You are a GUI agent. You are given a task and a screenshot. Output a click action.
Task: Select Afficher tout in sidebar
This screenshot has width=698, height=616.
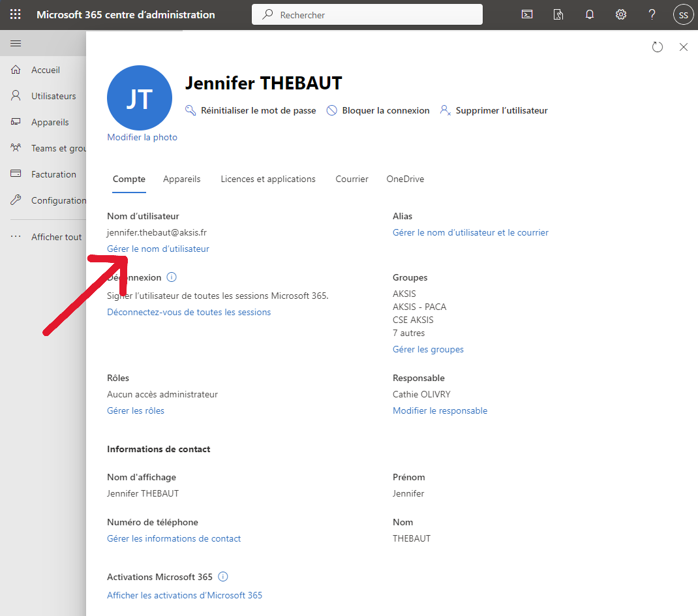click(57, 237)
